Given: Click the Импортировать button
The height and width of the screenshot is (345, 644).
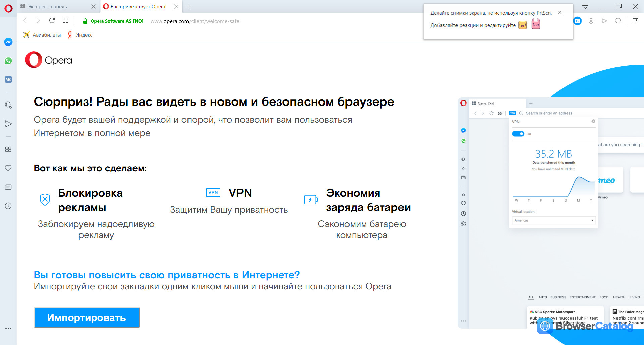Looking at the screenshot, I should coord(87,318).
